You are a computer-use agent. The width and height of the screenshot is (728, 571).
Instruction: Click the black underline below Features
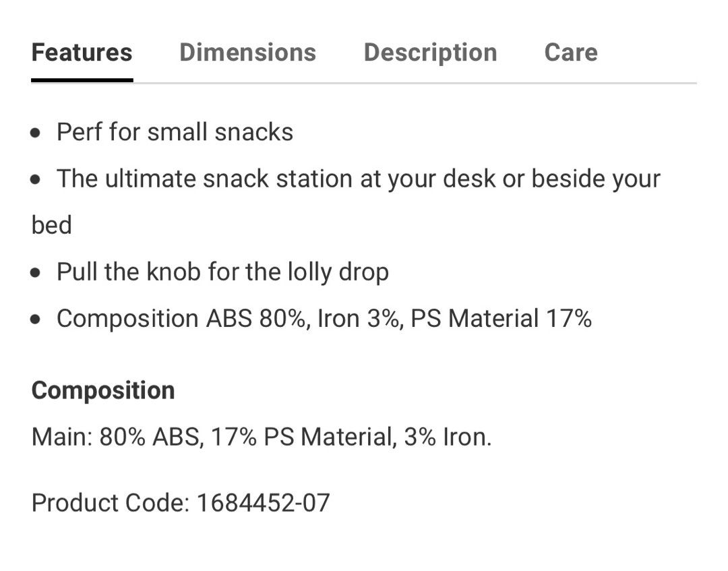pyautogui.click(x=82, y=80)
